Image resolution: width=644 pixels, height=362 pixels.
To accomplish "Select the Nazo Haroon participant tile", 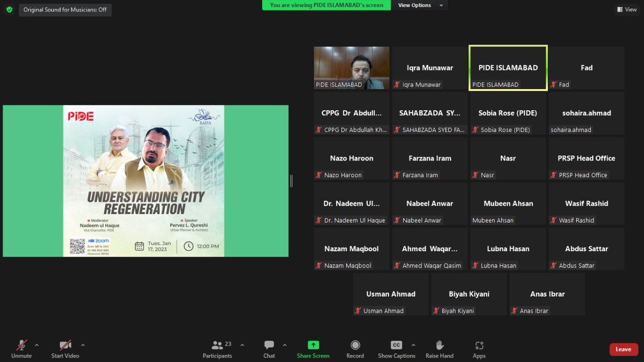I will tap(352, 158).
